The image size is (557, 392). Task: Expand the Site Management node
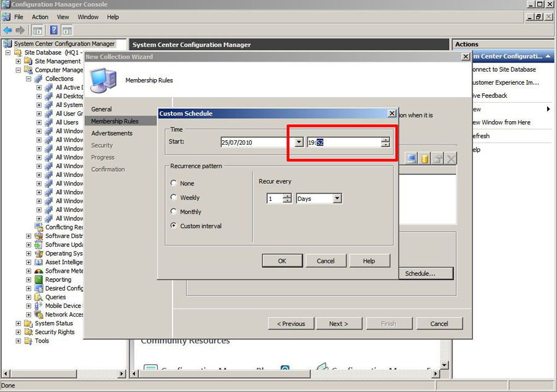pos(18,61)
